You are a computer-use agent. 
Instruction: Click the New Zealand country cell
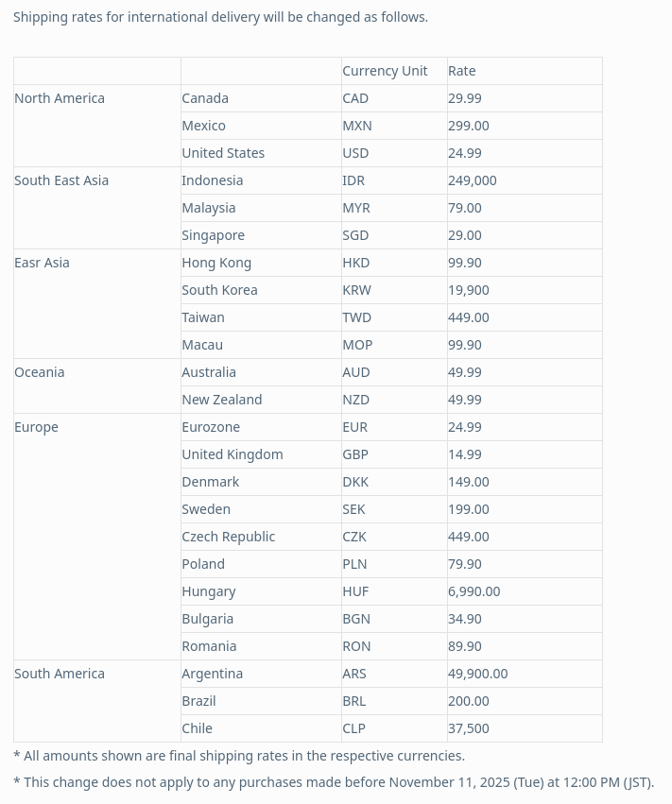coord(222,400)
